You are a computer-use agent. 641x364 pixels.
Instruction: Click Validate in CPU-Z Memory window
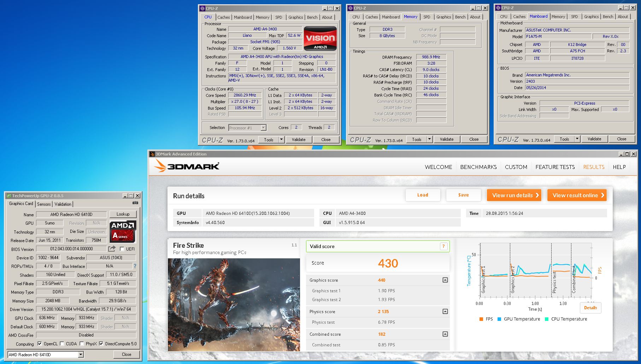(447, 139)
